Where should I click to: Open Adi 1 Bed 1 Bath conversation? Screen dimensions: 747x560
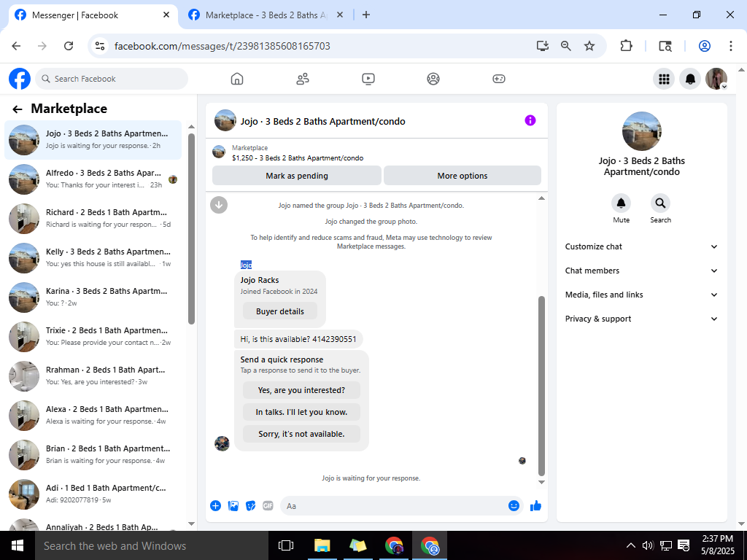tap(93, 494)
